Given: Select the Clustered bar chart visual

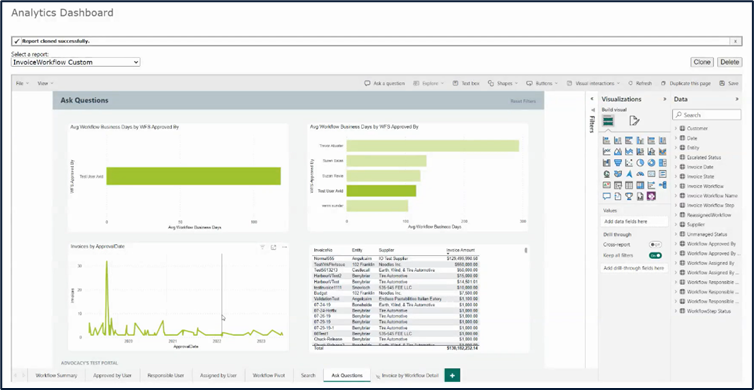Looking at the screenshot, I should tap(629, 140).
